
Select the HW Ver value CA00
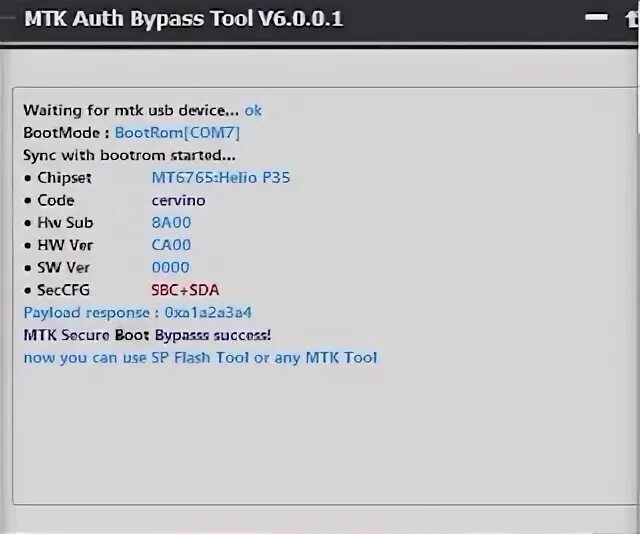(171, 245)
